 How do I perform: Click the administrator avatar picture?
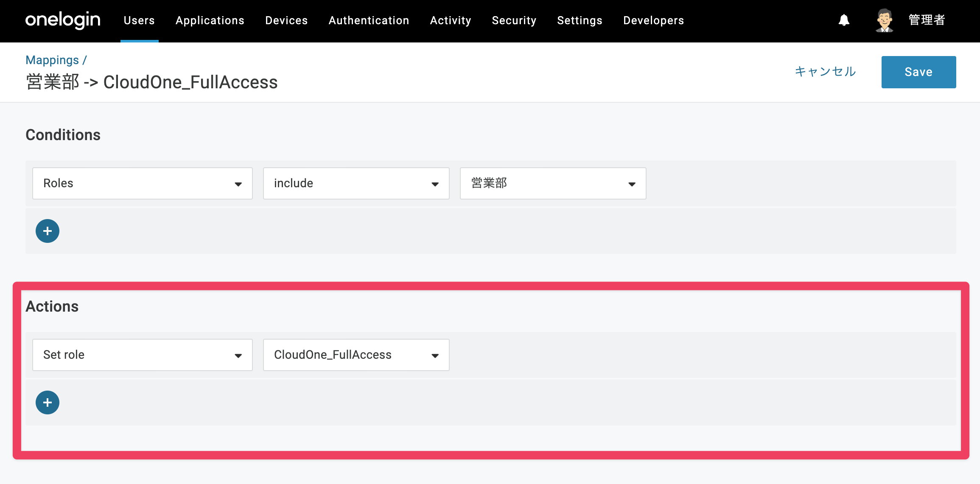885,20
